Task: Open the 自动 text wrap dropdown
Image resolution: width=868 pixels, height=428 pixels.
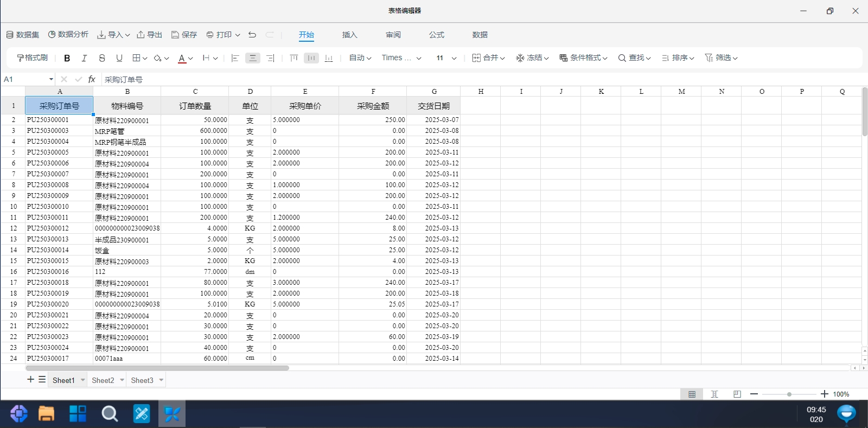Action: (360, 58)
